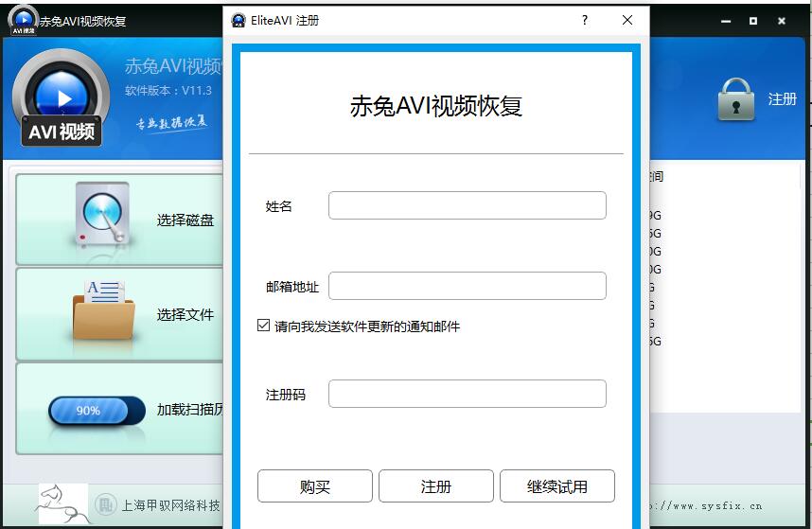Screen dimensions: 812x529
Task: Click the 邮箱地址 input field
Action: pos(468,286)
